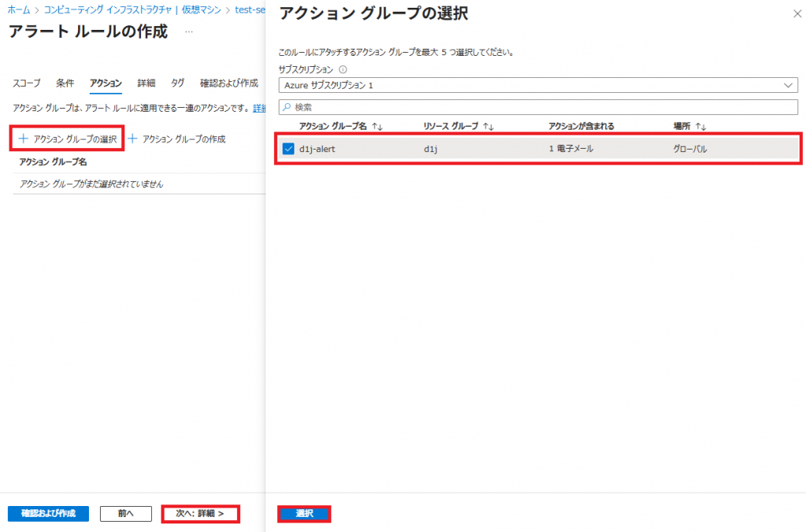
Task: Switch to the 条件 tab
Action: pyautogui.click(x=65, y=83)
